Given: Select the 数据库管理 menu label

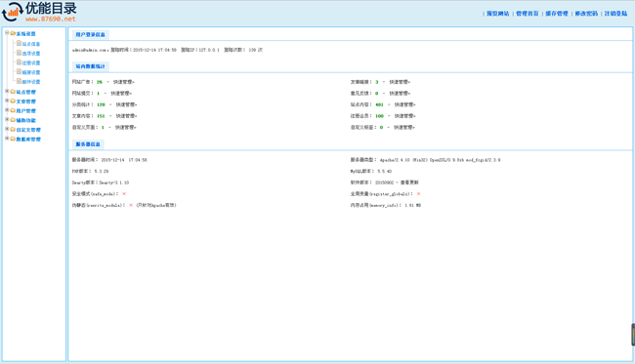Looking at the screenshot, I should tap(28, 140).
